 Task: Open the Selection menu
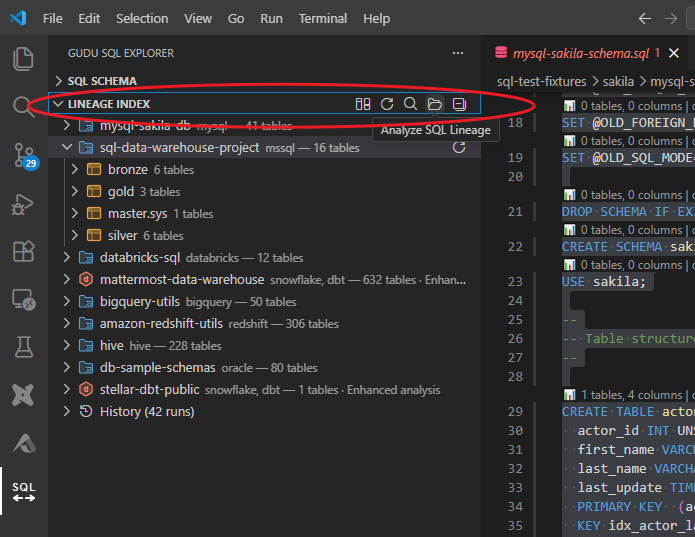[142, 19]
